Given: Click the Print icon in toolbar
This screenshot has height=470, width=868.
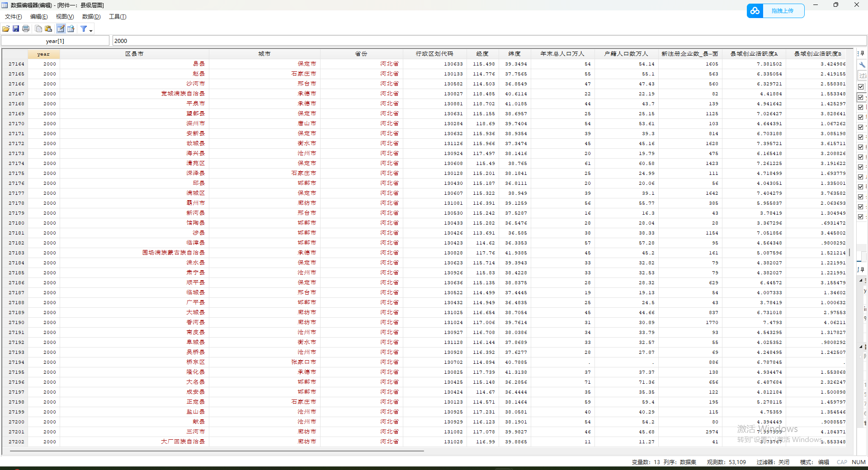Looking at the screenshot, I should (x=26, y=29).
